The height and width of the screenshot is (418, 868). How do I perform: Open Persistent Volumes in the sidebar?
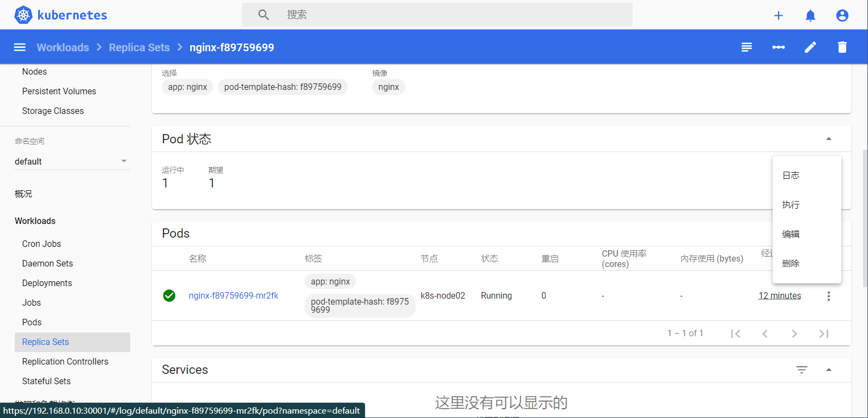coord(59,91)
